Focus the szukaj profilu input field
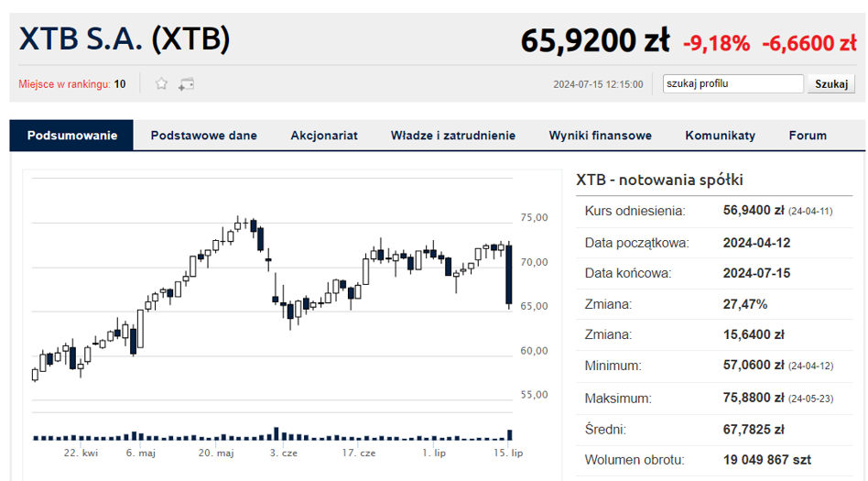Screen dimensions: 868x481 (732, 83)
